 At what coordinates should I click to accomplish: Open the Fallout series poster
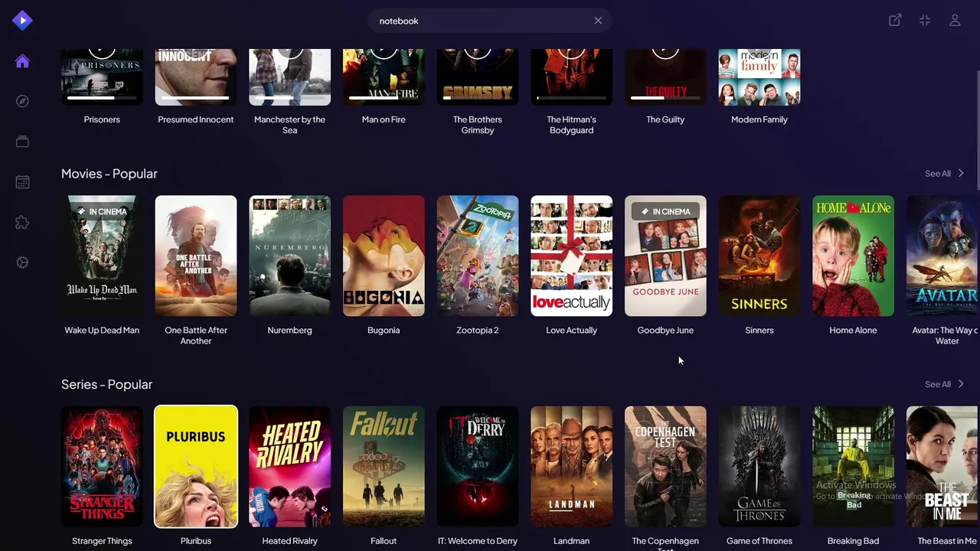point(384,467)
